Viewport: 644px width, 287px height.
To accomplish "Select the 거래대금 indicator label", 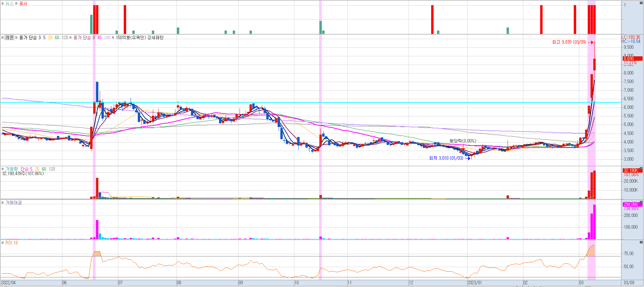I will (x=13, y=203).
